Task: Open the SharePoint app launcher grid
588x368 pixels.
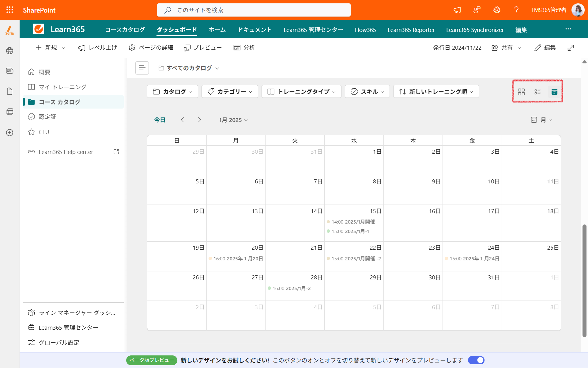Action: point(10,10)
